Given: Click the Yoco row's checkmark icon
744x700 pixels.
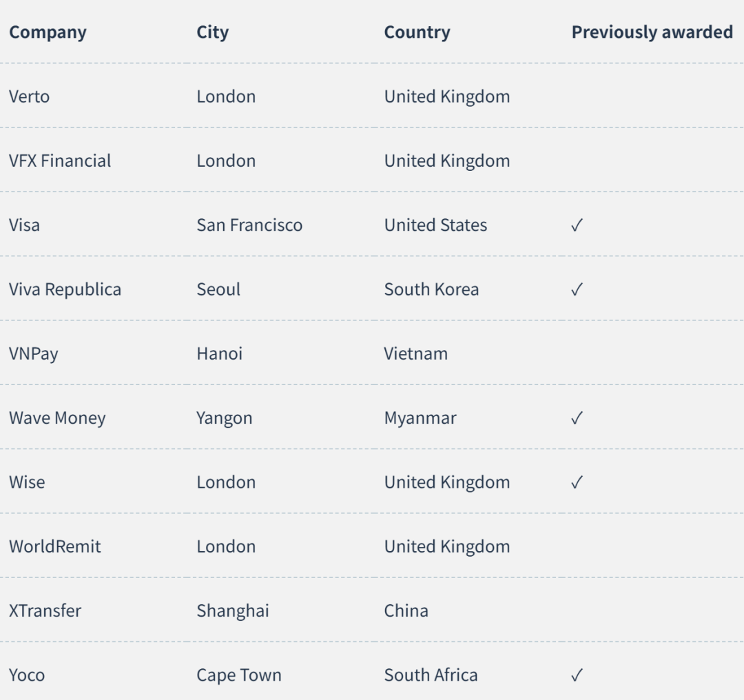Looking at the screenshot, I should pyautogui.click(x=577, y=675).
